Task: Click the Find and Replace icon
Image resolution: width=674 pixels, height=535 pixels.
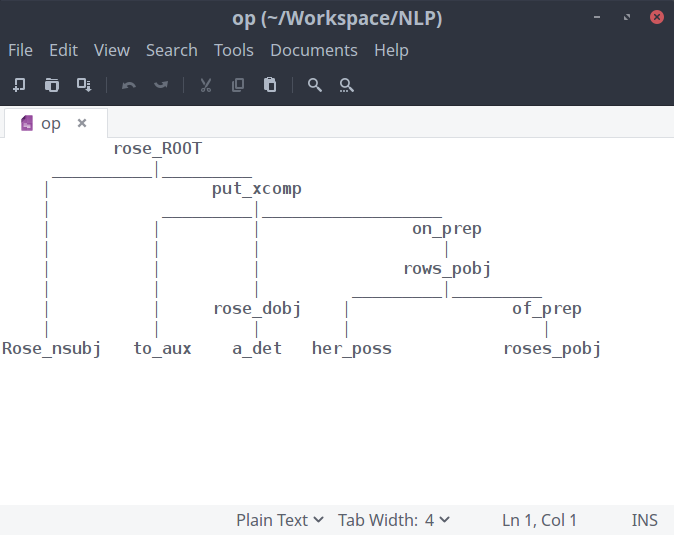Action: (346, 85)
